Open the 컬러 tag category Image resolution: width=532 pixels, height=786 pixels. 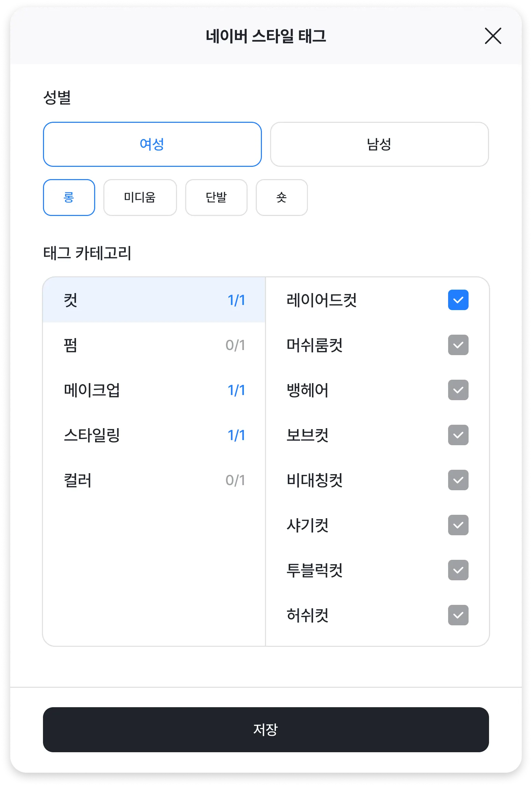(x=154, y=480)
